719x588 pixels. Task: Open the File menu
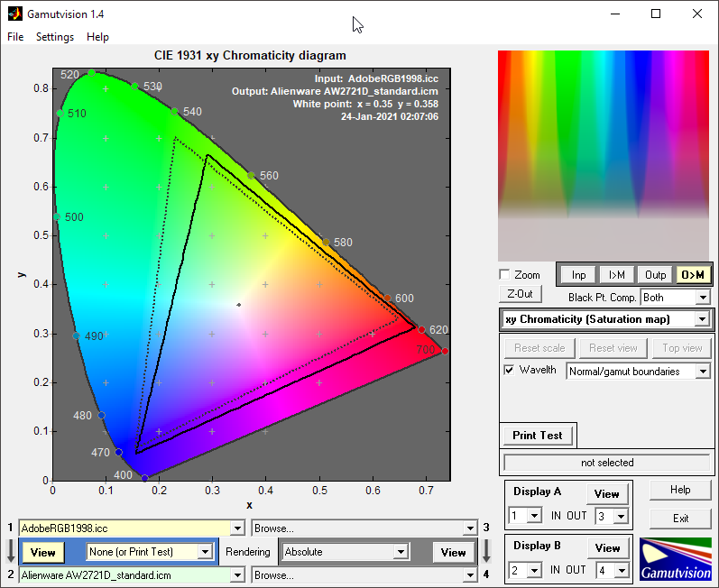coord(15,37)
